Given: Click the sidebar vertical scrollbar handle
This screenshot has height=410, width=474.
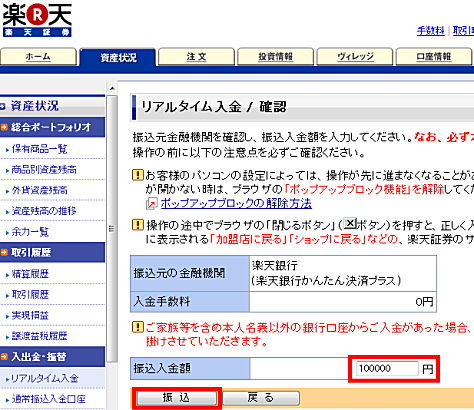Looking at the screenshot, I should pyautogui.click(x=112, y=229).
